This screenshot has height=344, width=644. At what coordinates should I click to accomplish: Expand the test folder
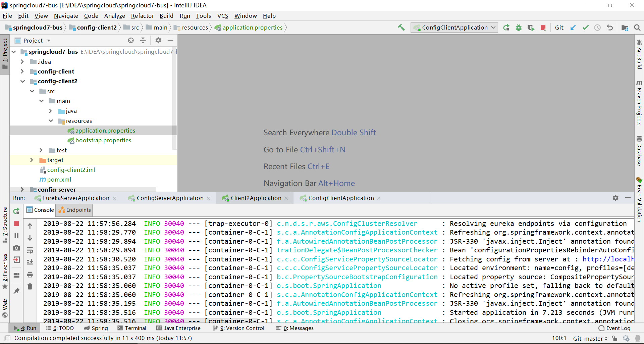click(41, 150)
